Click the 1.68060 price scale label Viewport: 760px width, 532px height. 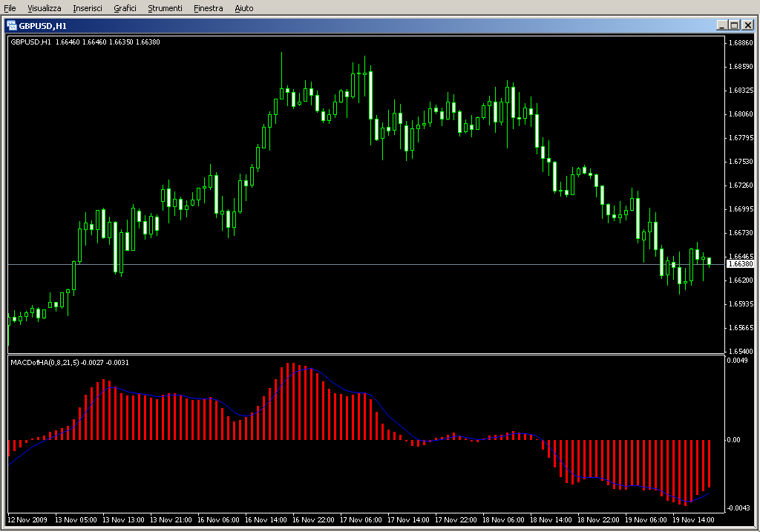pos(741,114)
